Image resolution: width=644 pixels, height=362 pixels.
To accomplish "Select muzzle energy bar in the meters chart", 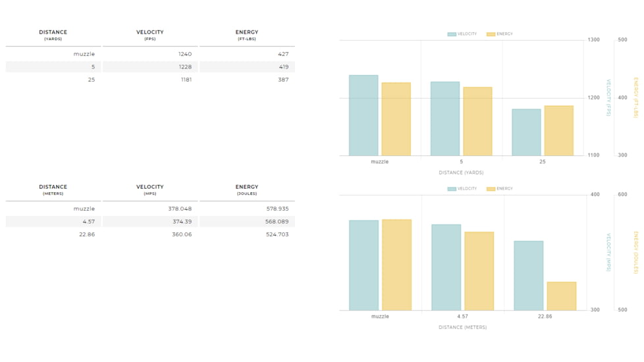I will coord(396,265).
